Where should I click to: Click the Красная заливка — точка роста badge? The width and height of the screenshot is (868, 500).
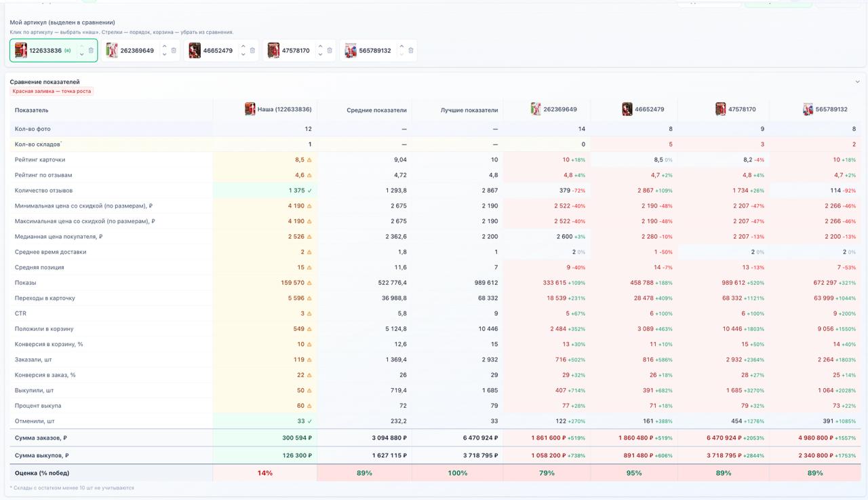coord(52,91)
